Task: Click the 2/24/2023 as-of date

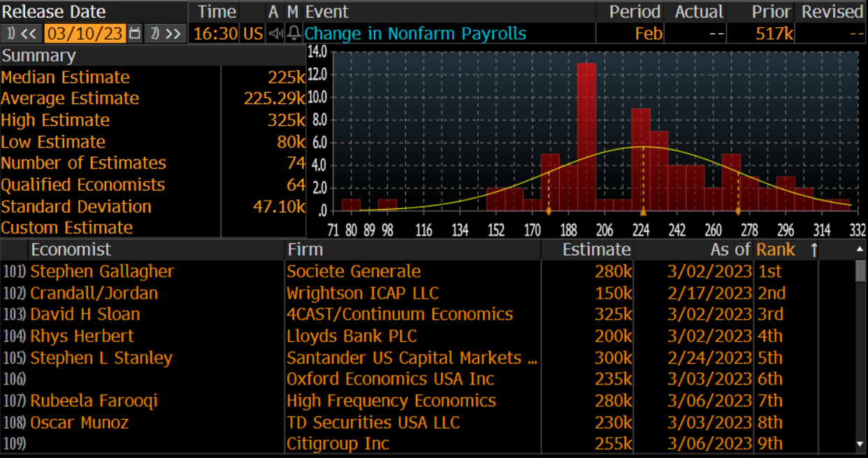Action: tap(710, 358)
